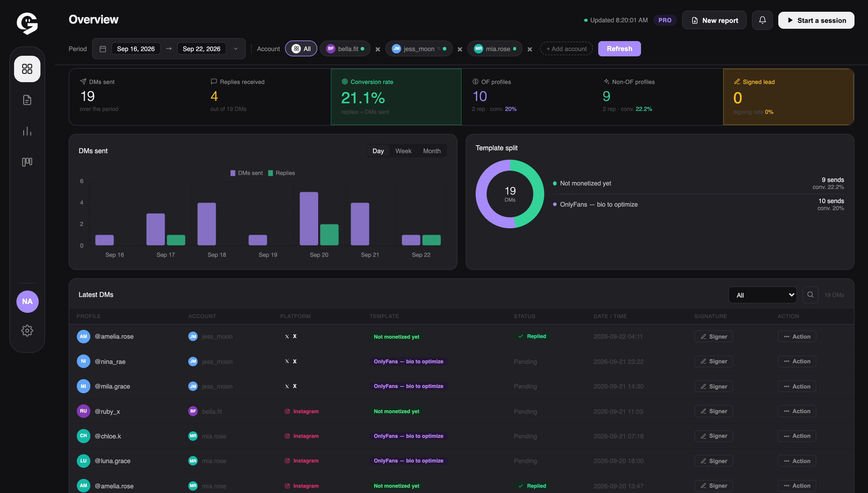
Task: Toggle the Replies legend color swatch
Action: 271,173
